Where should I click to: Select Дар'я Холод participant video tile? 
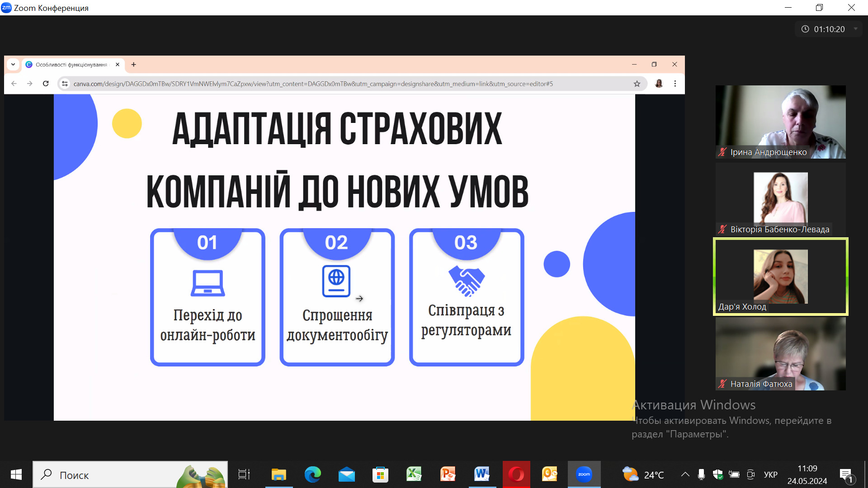(x=780, y=277)
